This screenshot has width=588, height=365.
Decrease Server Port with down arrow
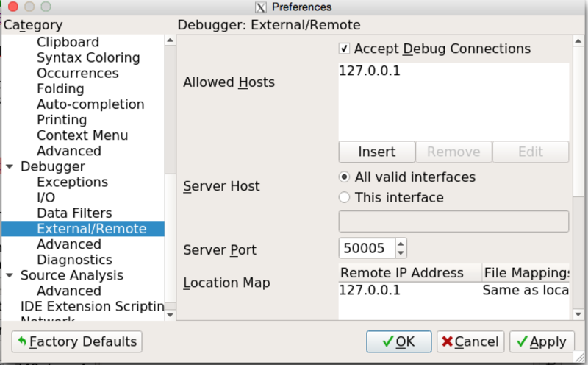click(401, 252)
